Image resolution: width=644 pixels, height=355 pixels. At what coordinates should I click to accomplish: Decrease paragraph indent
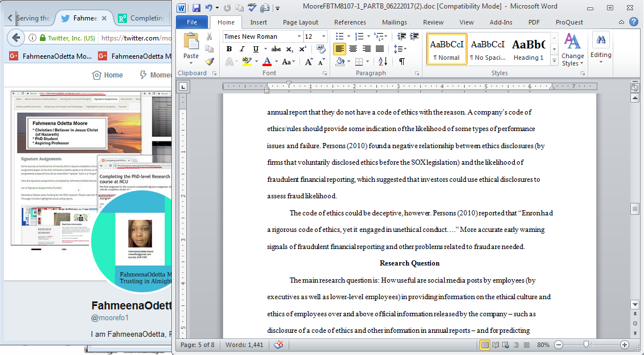click(x=401, y=36)
